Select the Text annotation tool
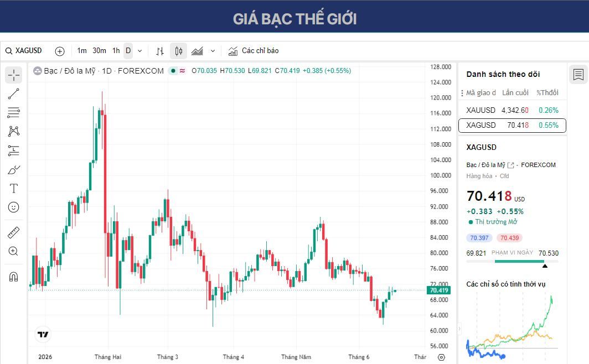The width and height of the screenshot is (589, 364). tap(13, 189)
